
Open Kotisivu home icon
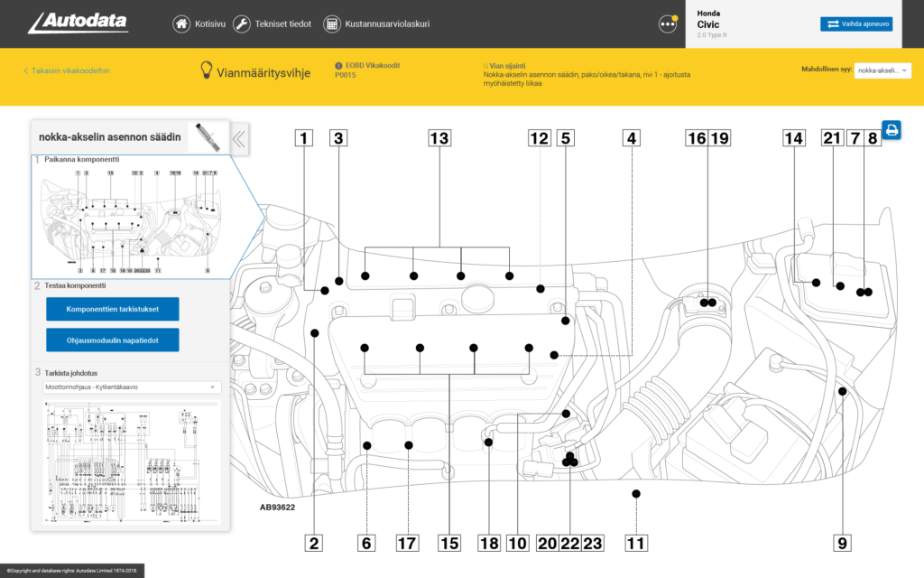pos(181,24)
